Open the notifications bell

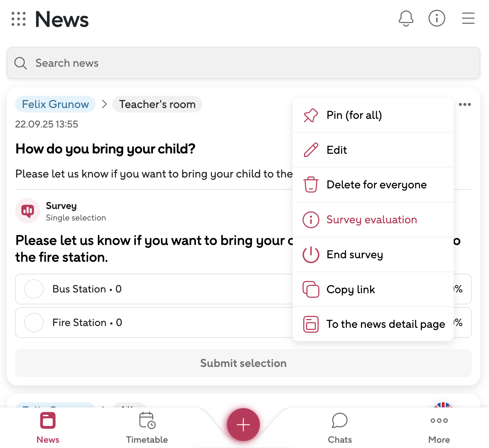406,19
